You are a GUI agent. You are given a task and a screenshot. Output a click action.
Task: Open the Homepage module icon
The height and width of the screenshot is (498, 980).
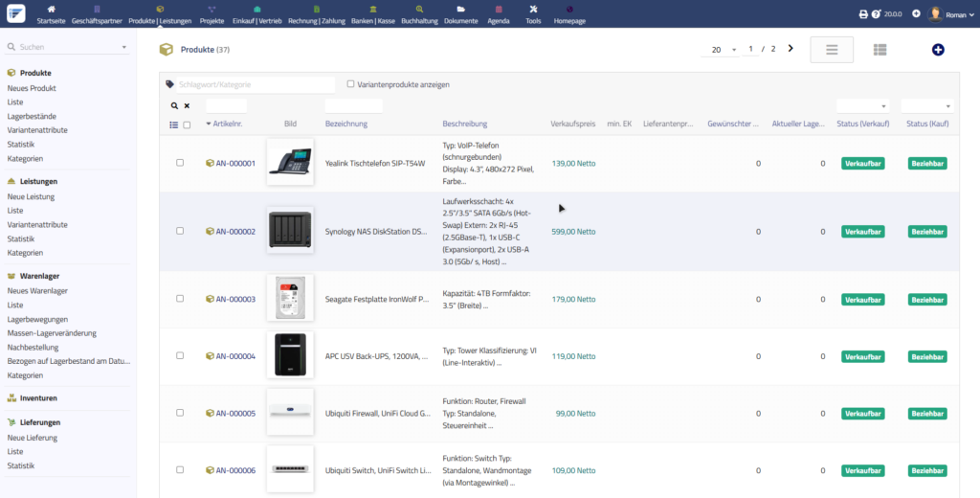(569, 10)
